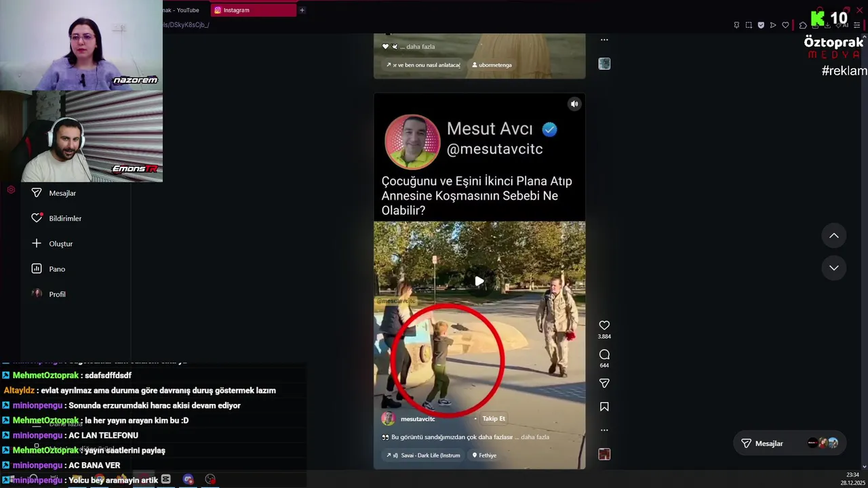Image resolution: width=868 pixels, height=488 pixels.
Task: Go to previous reel with up arrow
Action: (834, 235)
